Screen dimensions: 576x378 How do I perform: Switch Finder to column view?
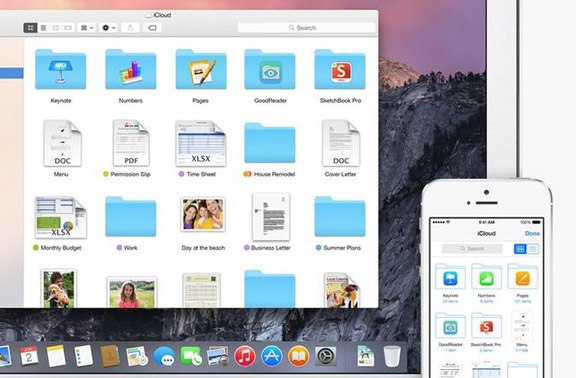tap(55, 28)
